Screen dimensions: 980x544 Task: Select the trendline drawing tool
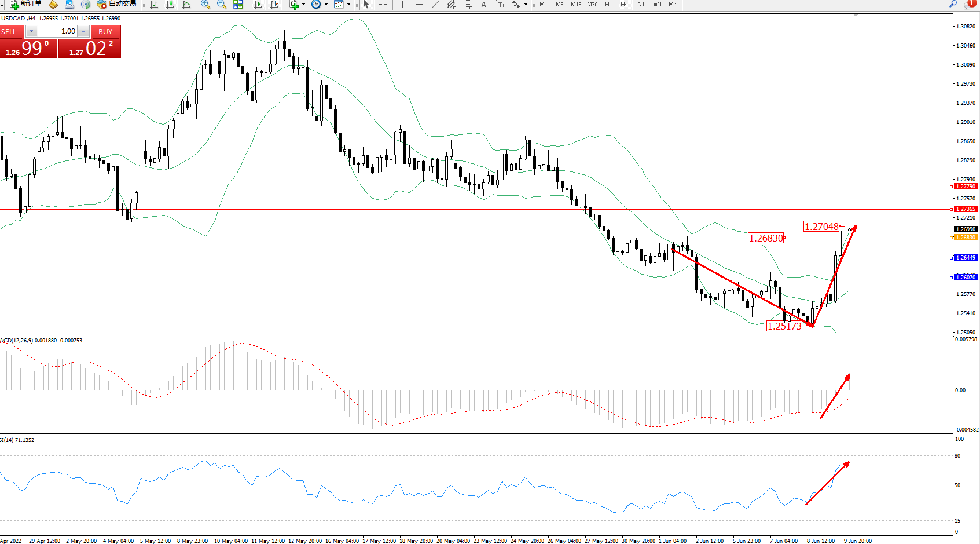tap(435, 5)
